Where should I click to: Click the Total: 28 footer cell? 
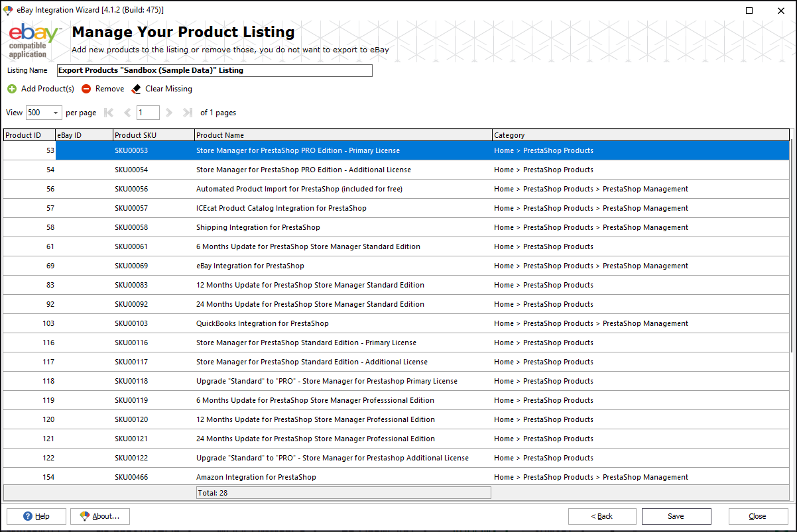pos(343,493)
